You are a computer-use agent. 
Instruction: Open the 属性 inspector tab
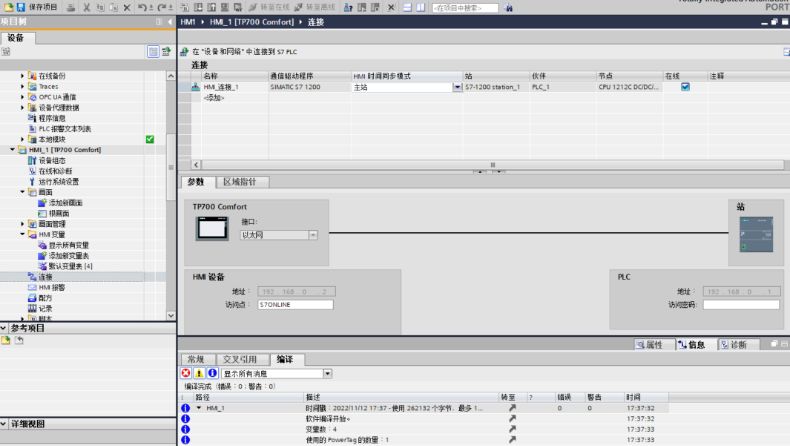[654, 345]
